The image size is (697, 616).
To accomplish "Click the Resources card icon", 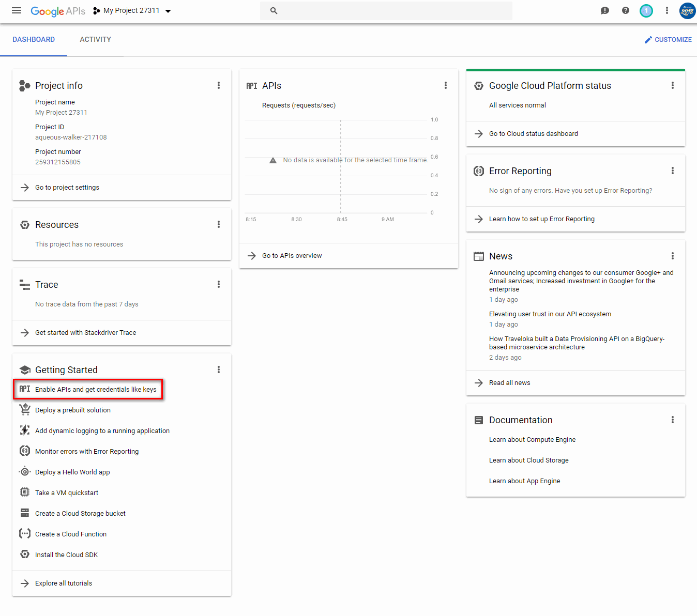I will click(24, 224).
